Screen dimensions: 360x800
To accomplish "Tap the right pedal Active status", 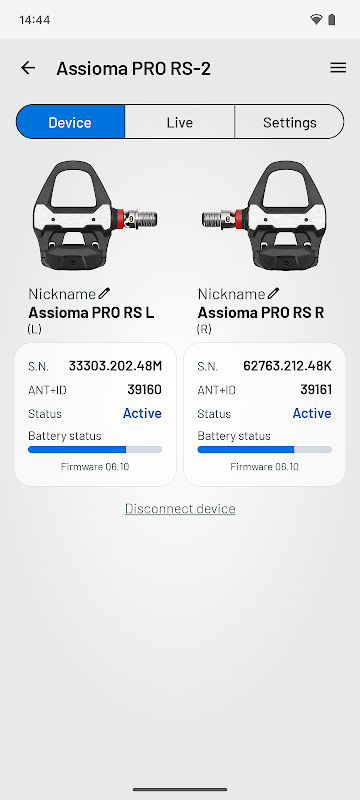I will [x=312, y=413].
